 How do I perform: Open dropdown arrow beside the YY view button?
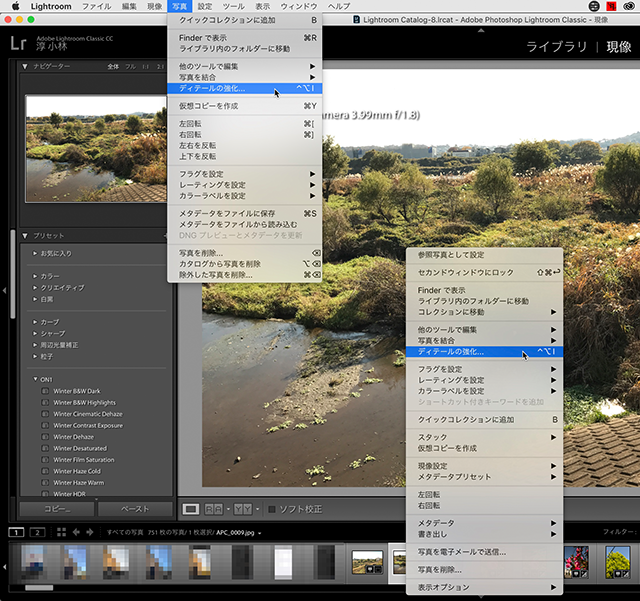[x=258, y=509]
